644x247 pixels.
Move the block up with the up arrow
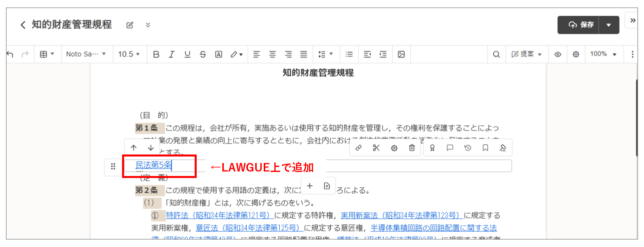tap(134, 148)
